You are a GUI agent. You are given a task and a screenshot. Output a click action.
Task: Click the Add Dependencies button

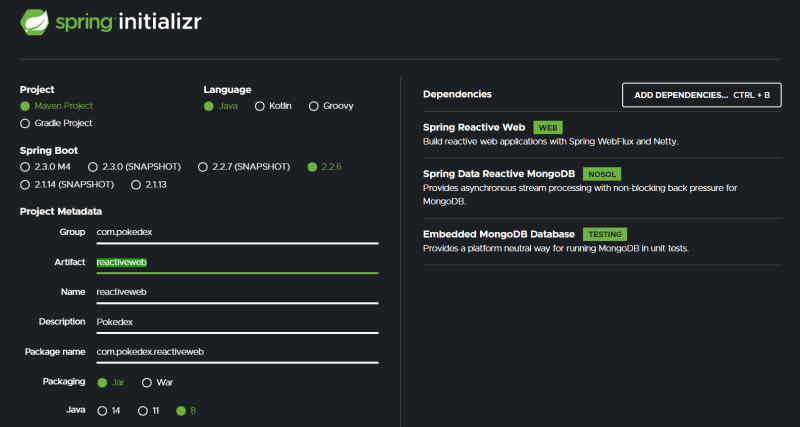tap(701, 95)
